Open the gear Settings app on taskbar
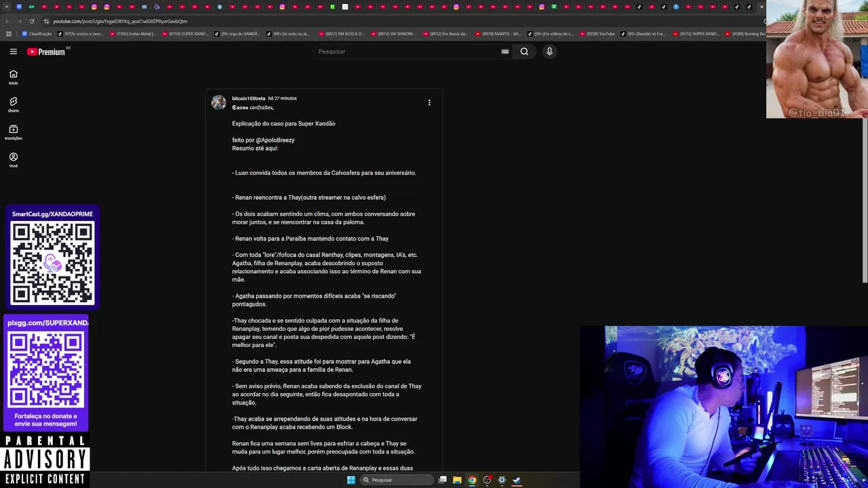 (x=502, y=480)
